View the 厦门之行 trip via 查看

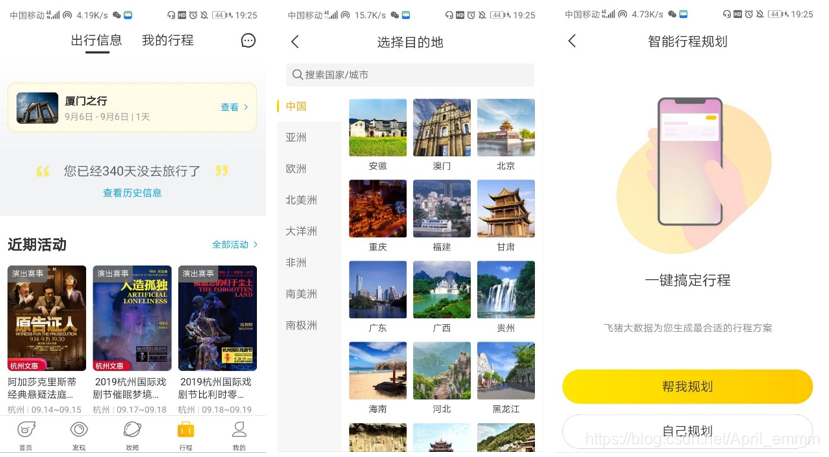tap(234, 107)
